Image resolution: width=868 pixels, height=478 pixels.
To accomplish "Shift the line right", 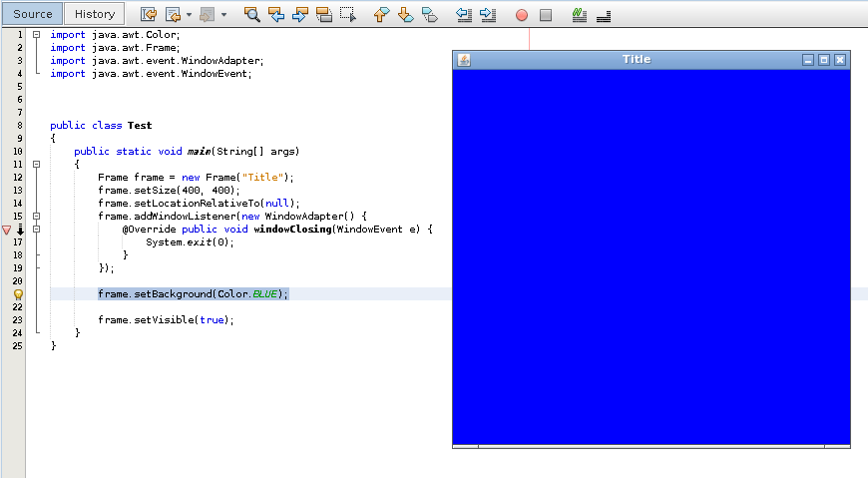I will coord(488,15).
